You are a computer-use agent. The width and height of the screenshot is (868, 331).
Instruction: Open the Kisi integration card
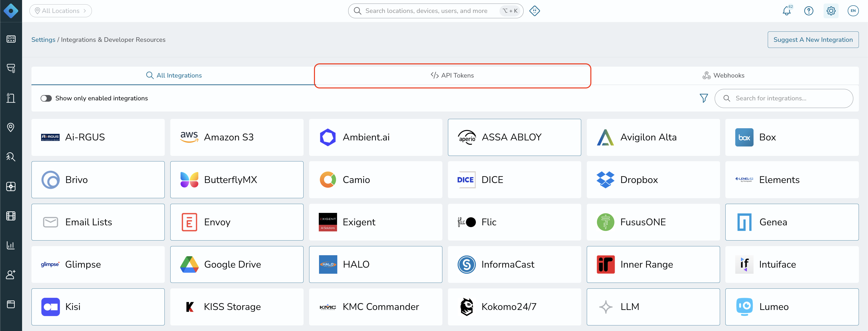click(x=98, y=307)
